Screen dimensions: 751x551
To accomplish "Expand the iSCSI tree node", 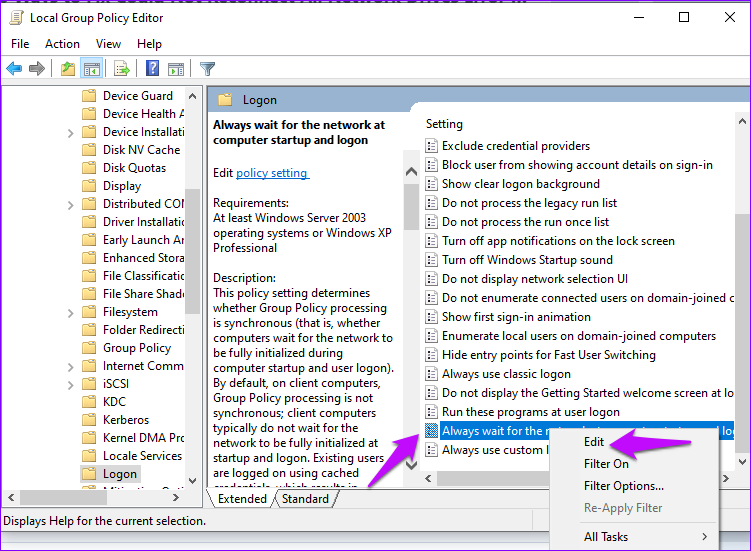I will pyautogui.click(x=70, y=385).
